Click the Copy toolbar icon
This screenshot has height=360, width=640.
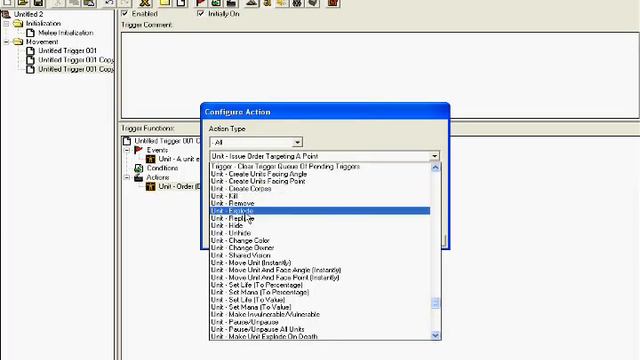(74, 3)
